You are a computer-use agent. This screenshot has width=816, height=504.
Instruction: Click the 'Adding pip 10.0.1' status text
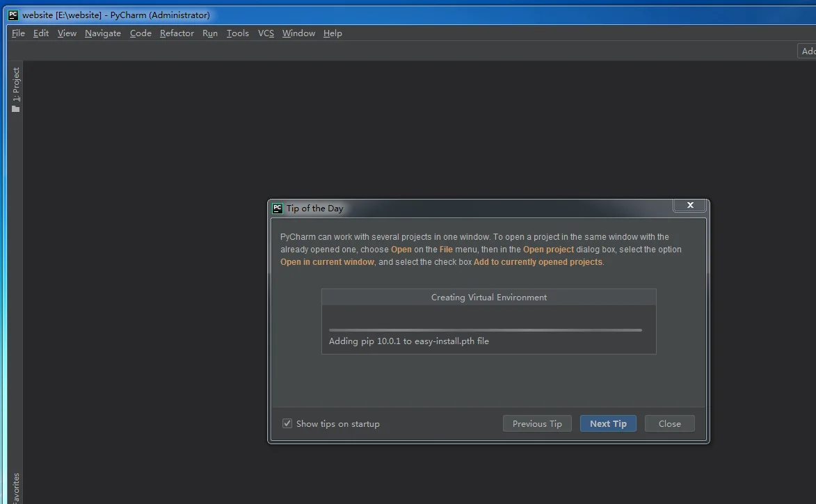point(408,341)
